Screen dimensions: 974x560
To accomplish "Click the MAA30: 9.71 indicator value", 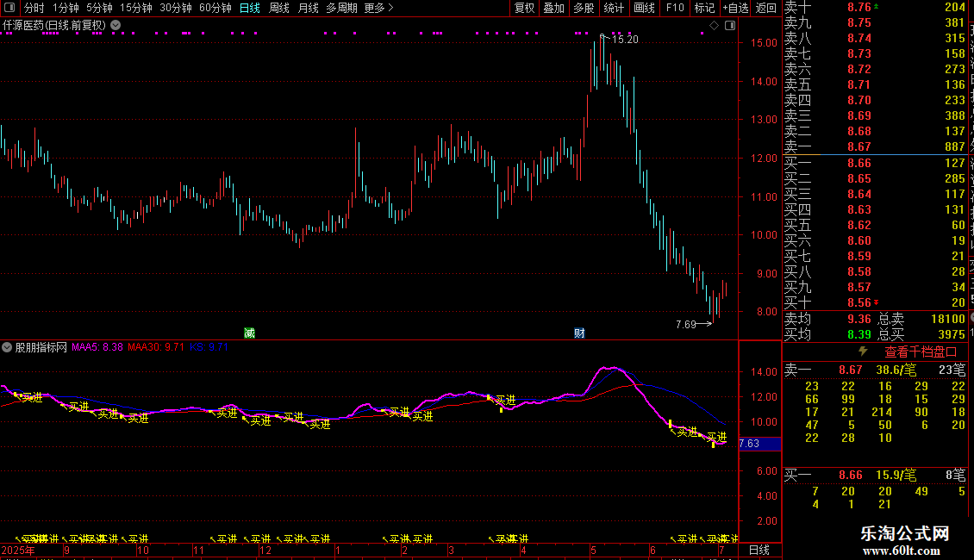I will (x=156, y=348).
